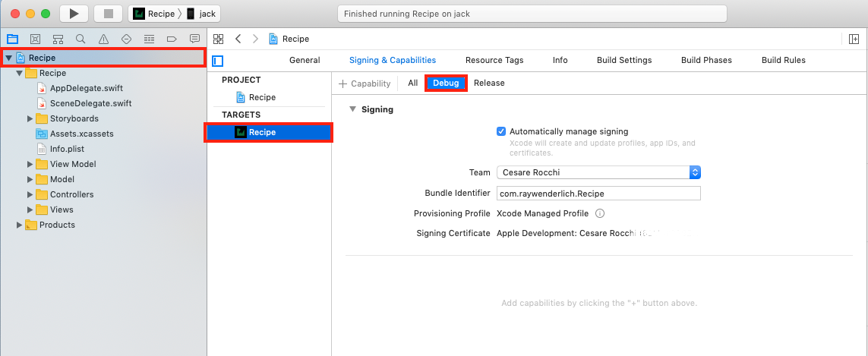Open the Test navigator diamond icon

click(126, 39)
